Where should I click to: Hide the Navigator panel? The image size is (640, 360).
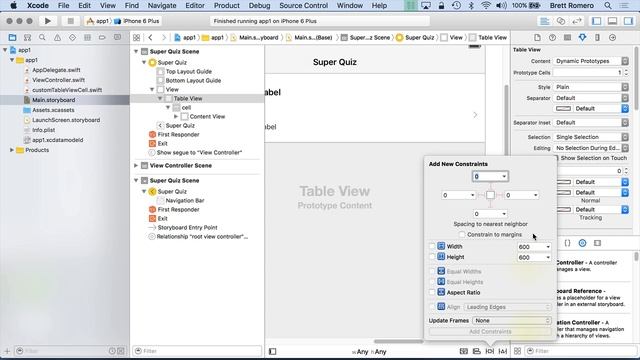coord(596,21)
